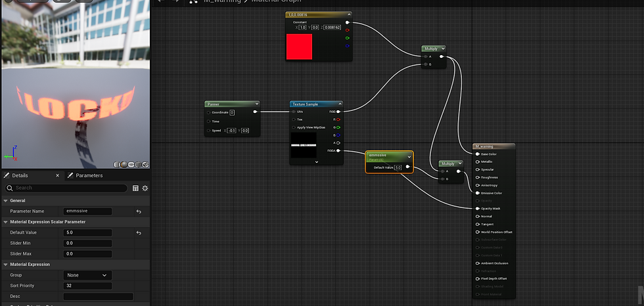Open the Details property matrix table icon
This screenshot has height=306, width=644.
tap(135, 188)
